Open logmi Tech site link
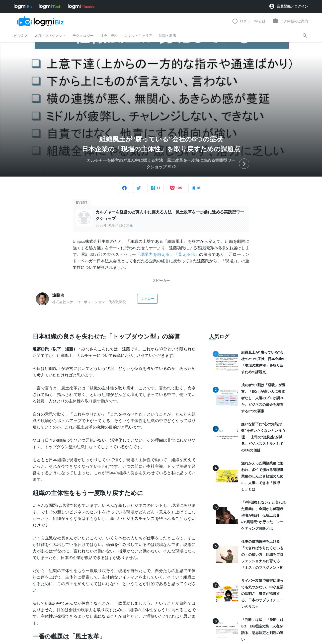322x644 pixels. click(x=50, y=6)
